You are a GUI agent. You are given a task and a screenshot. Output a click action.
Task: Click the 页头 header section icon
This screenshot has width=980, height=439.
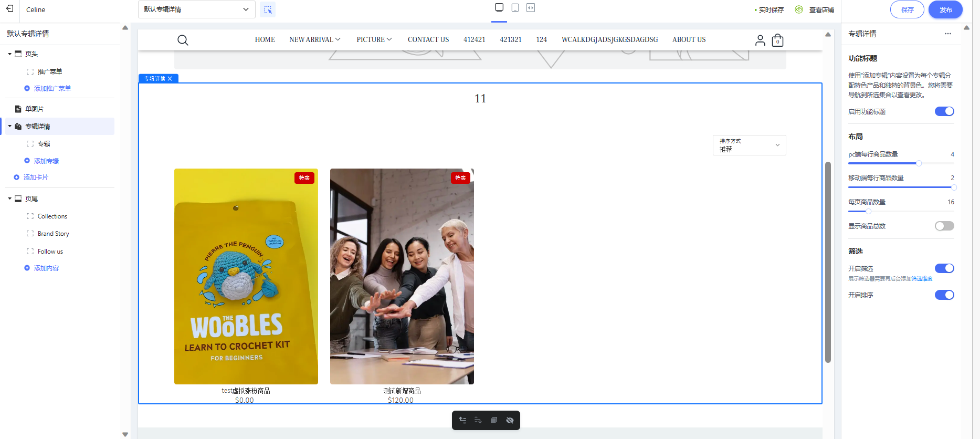[18, 54]
